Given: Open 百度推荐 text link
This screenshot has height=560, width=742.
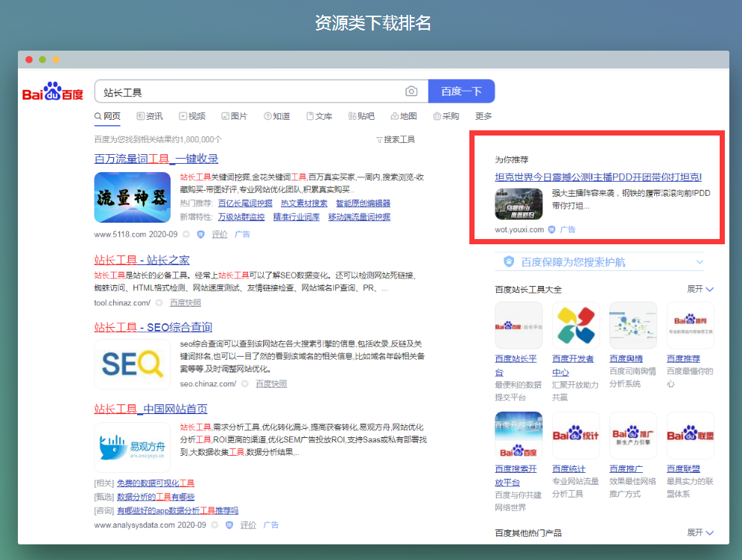Looking at the screenshot, I should pyautogui.click(x=683, y=359).
